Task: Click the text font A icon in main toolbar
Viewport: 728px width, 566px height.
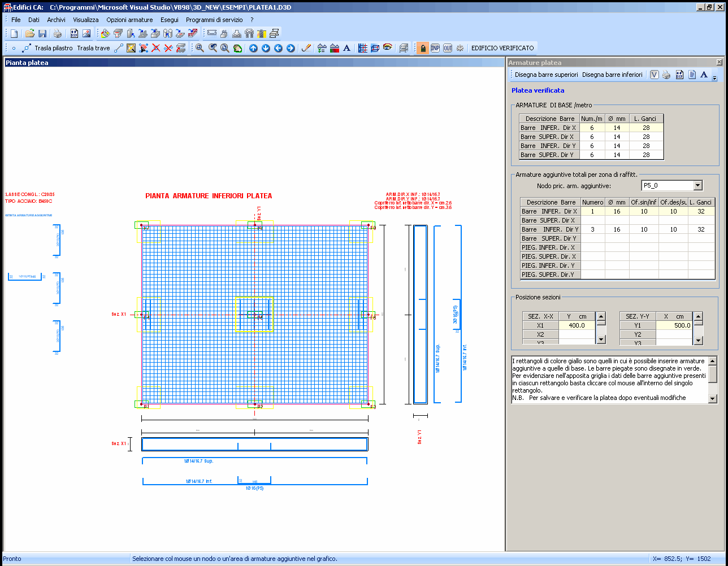Action: coord(347,48)
